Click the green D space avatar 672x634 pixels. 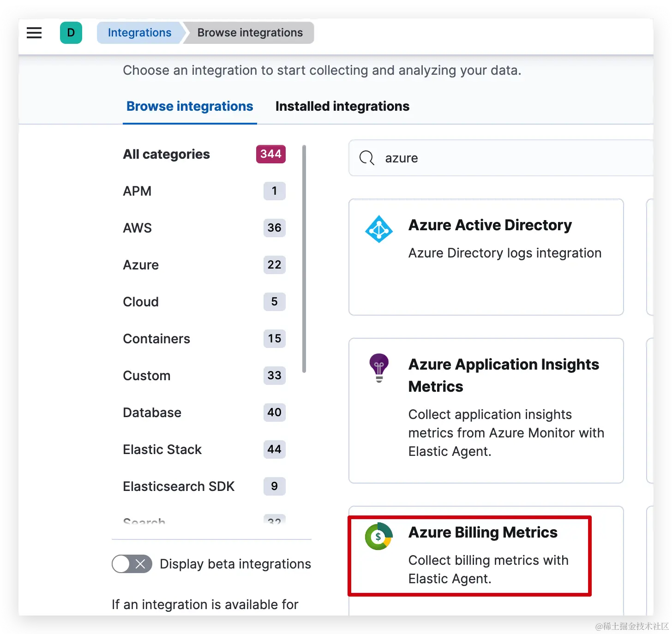click(x=71, y=33)
